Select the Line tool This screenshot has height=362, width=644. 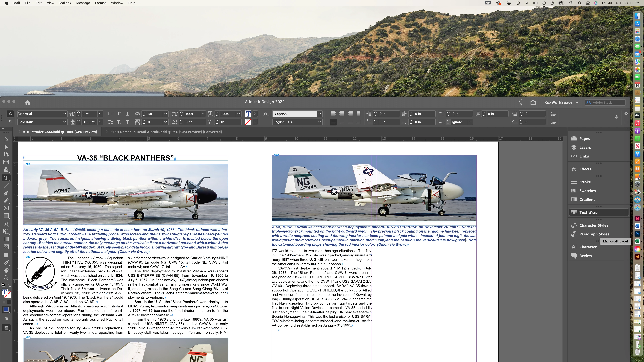click(x=6, y=185)
